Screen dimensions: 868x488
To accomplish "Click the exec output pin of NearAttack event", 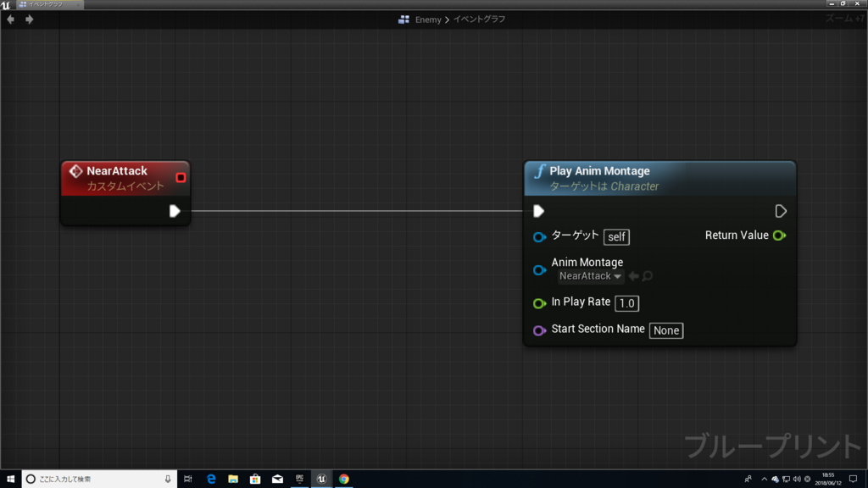I will click(x=175, y=211).
